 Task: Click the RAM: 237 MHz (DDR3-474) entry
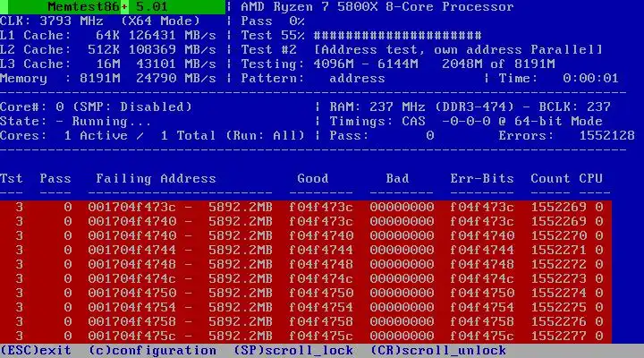421,107
